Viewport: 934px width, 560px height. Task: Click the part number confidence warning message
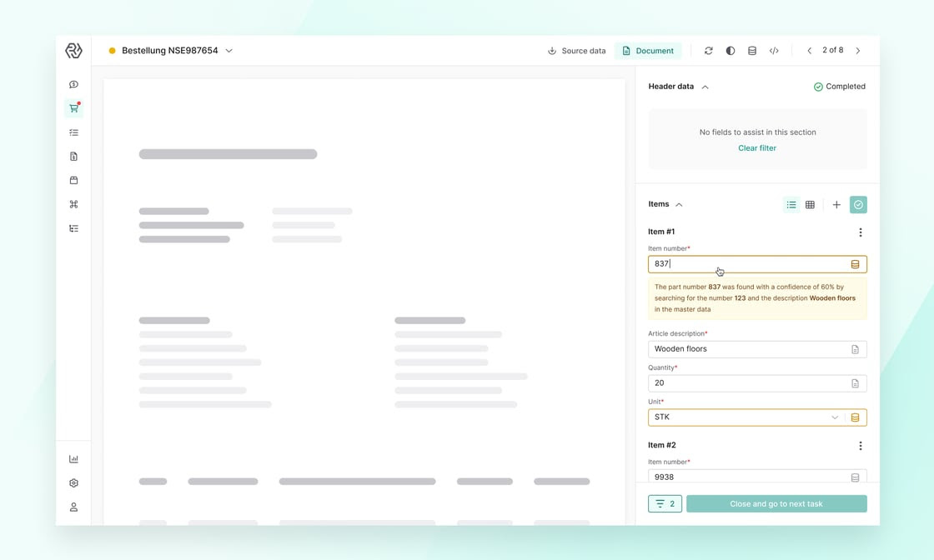757,298
